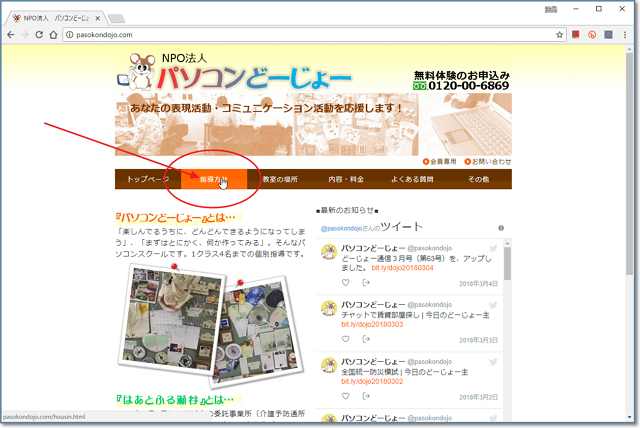Image resolution: width=640 pixels, height=428 pixels.
Task: Click the ■最新のお知らせ■ heading
Action: pos(347,211)
